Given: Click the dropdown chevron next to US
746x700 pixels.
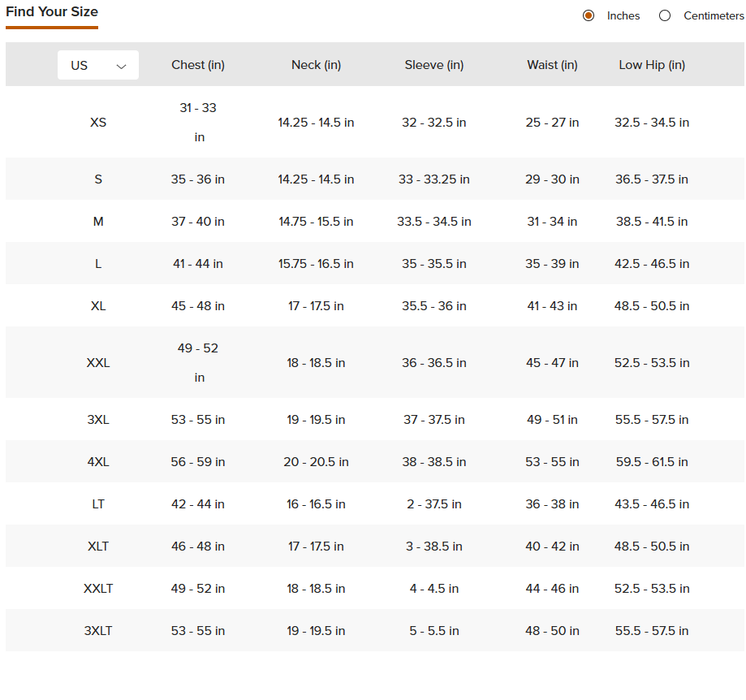Looking at the screenshot, I should (x=121, y=66).
